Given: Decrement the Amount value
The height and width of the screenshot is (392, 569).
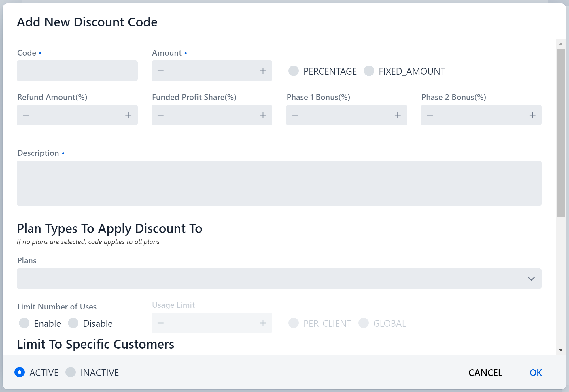Looking at the screenshot, I should pos(160,71).
